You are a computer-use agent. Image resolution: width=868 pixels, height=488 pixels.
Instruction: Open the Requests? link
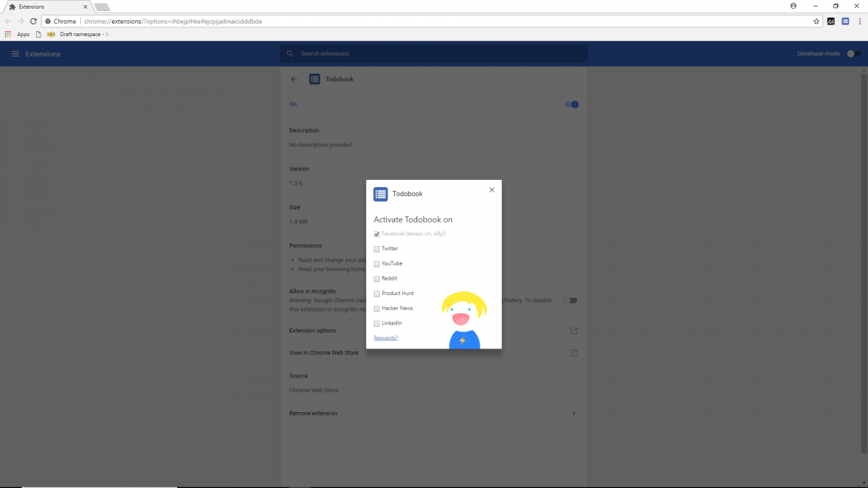(x=386, y=338)
